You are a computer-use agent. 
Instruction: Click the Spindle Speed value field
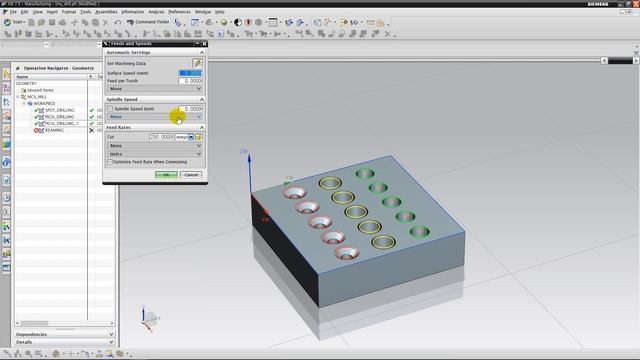[191, 109]
